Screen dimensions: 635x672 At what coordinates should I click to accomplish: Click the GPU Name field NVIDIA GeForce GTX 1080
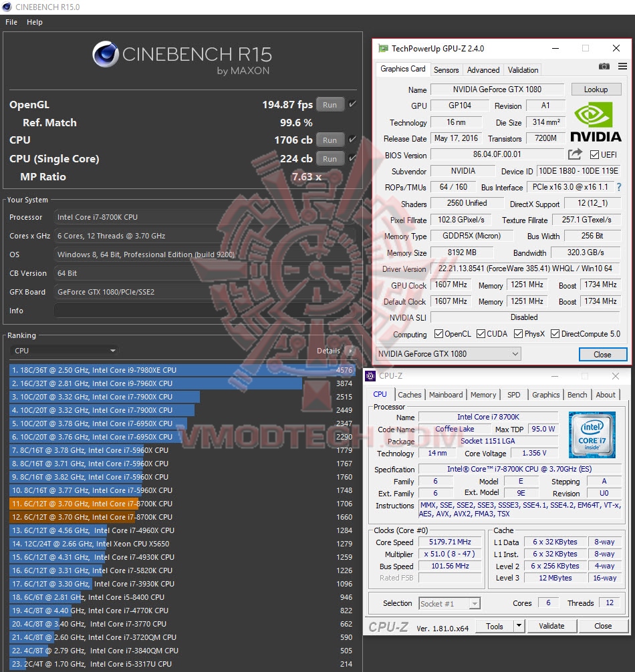[497, 89]
